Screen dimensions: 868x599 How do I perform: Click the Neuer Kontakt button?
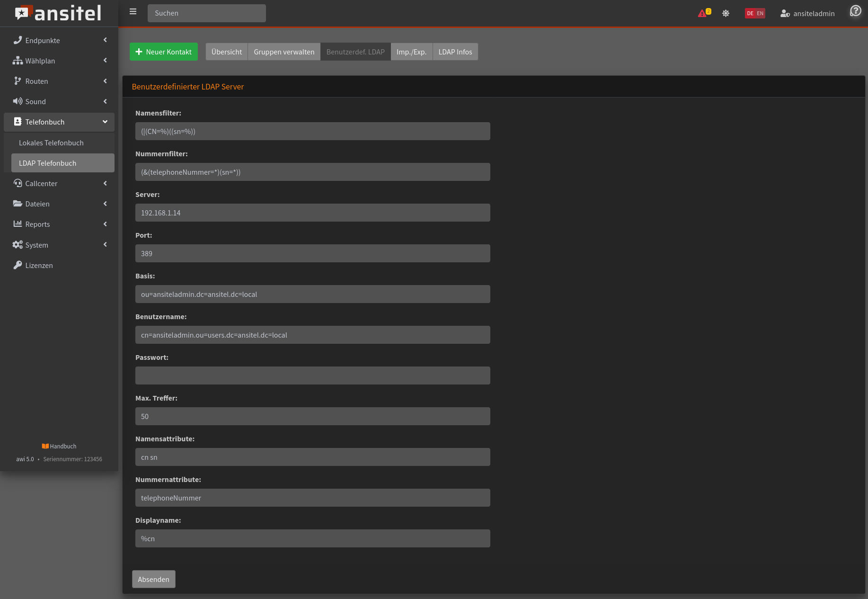[x=164, y=52]
